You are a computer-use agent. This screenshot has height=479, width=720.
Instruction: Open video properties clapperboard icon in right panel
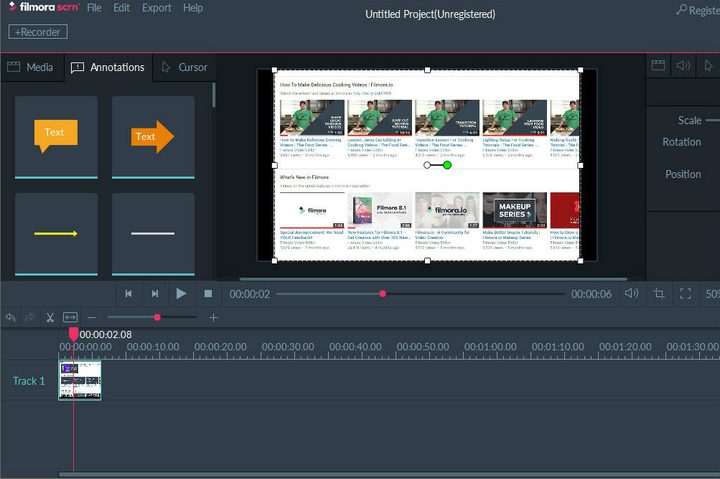click(x=658, y=66)
